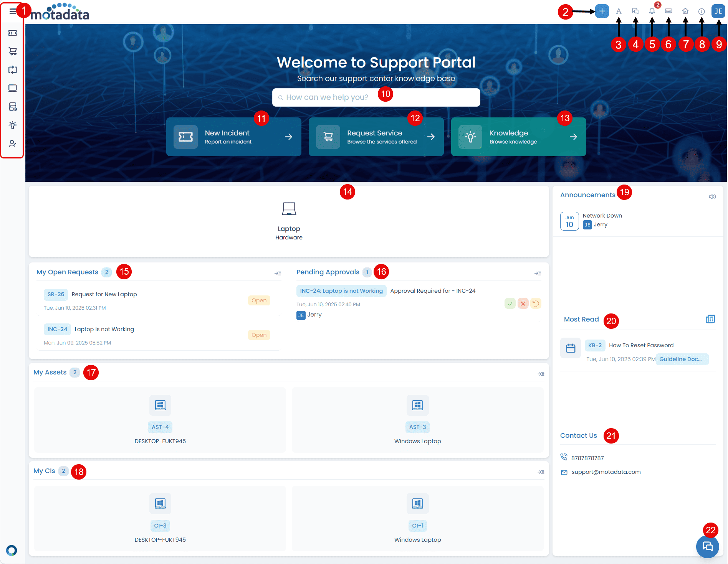Select the Laptop Hardware service item
728x564 pixels.
click(x=289, y=221)
